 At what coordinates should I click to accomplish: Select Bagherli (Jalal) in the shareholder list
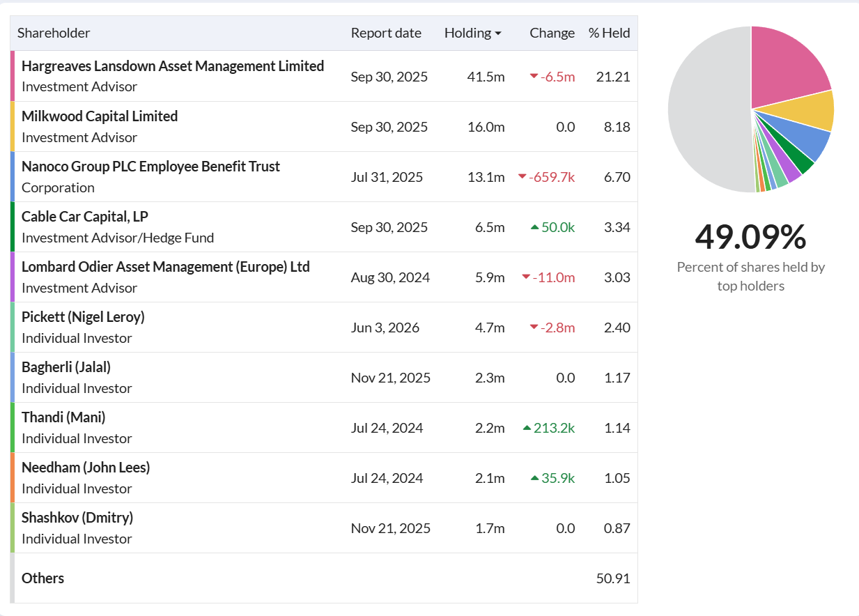coord(66,367)
